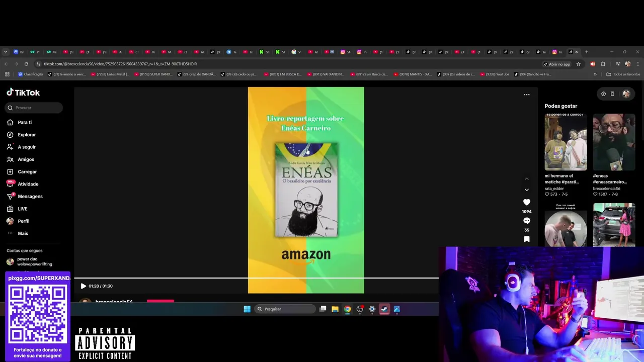This screenshot has width=644, height=362.
Task: Click the brexcelencia56 username under thumbnail
Action: [x=606, y=189]
